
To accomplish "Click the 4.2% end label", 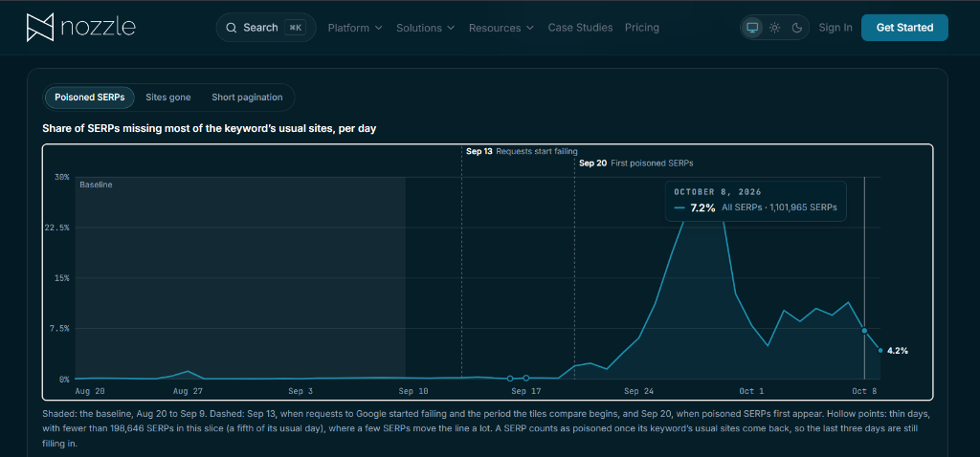I will pyautogui.click(x=897, y=351).
